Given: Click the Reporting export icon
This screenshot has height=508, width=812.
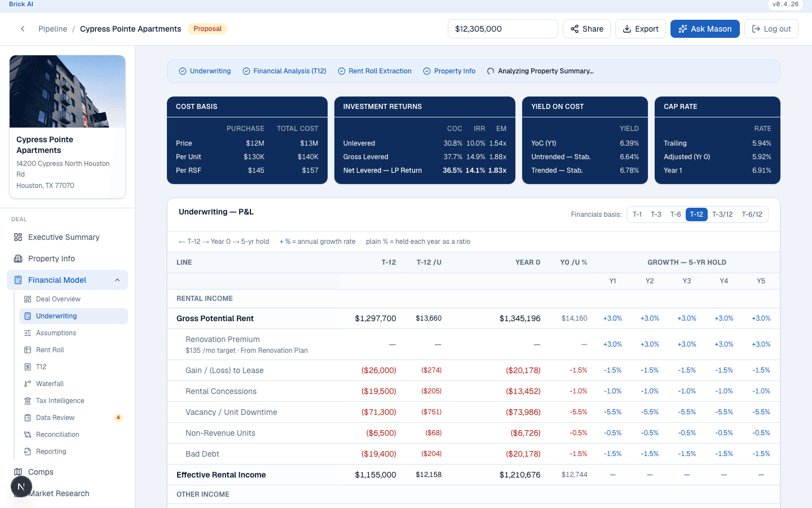Looking at the screenshot, I should tap(28, 452).
